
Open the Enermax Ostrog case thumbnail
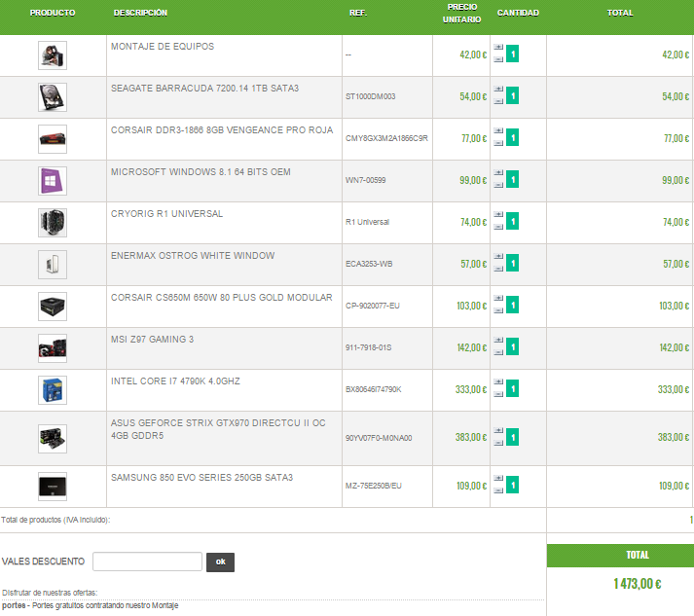click(53, 264)
